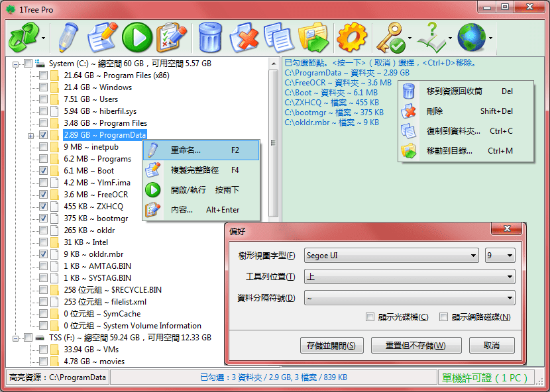Open the globe icon's dropdown arrow

490,38
